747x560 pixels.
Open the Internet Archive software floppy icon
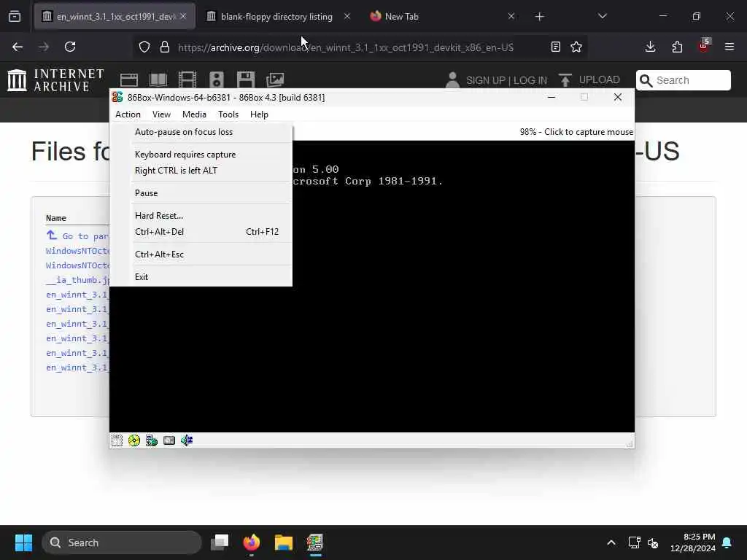(x=246, y=79)
